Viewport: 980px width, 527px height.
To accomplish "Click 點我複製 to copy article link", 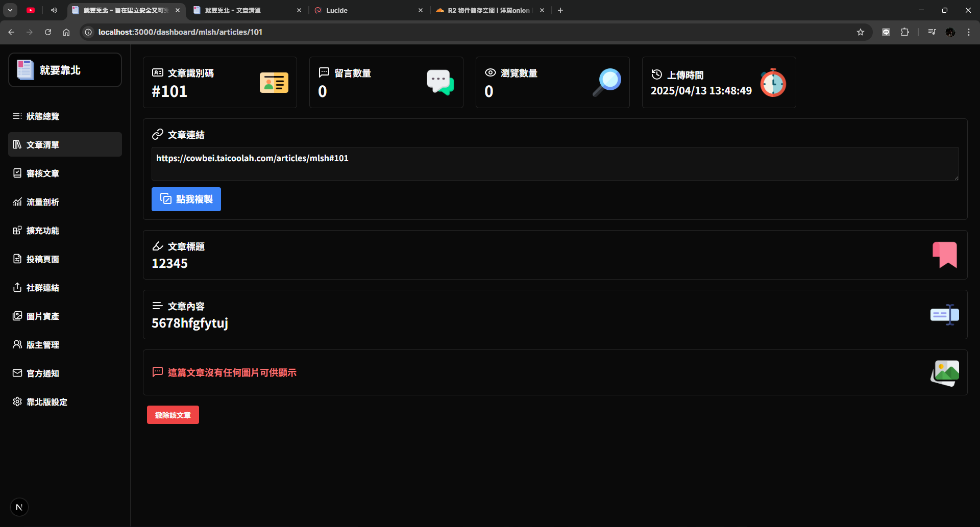I will tap(186, 199).
